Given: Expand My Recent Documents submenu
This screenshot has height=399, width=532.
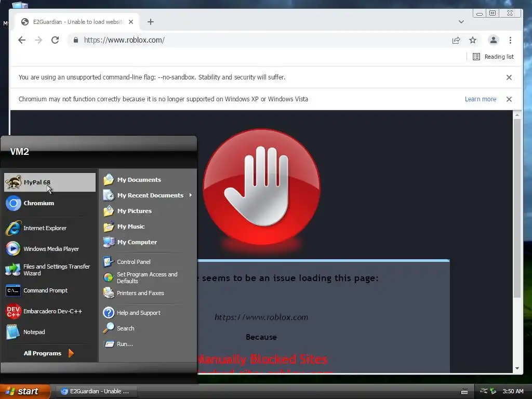Looking at the screenshot, I should pos(148,195).
